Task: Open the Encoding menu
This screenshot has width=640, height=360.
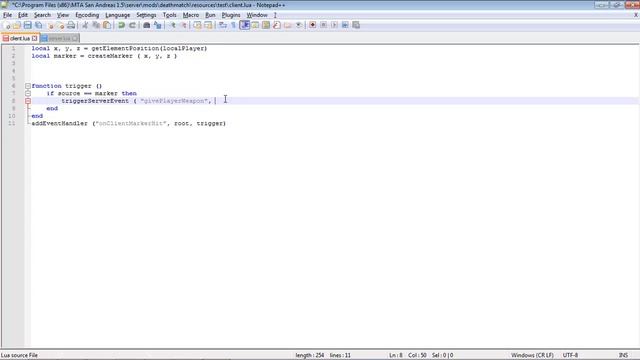Action: [x=87, y=15]
